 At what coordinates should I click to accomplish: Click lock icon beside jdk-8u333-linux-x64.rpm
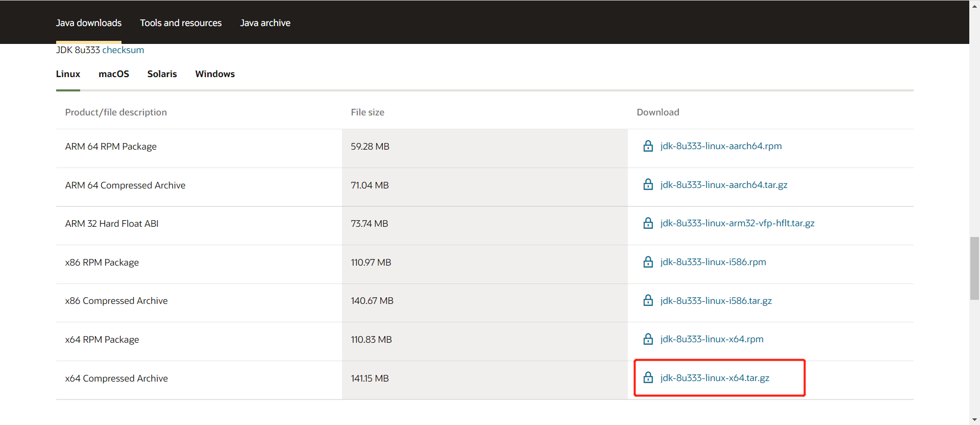click(648, 339)
